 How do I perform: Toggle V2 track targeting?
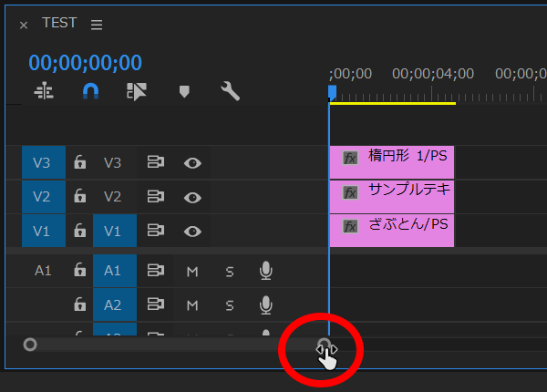point(115,197)
